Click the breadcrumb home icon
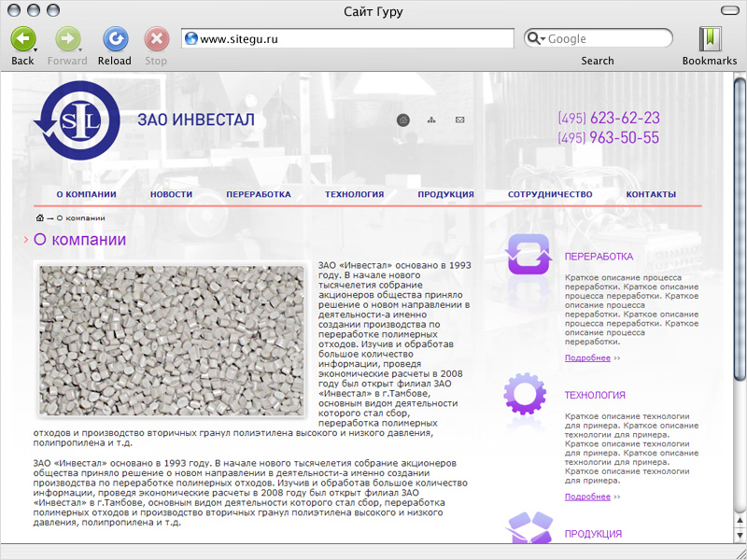The image size is (747, 560). (40, 218)
